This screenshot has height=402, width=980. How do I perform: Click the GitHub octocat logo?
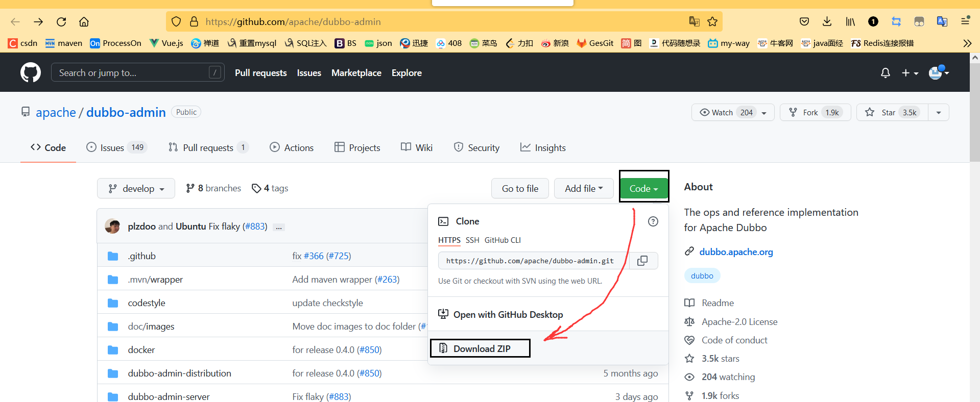(x=31, y=72)
